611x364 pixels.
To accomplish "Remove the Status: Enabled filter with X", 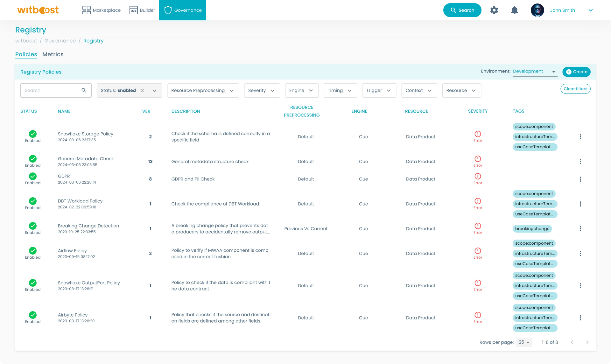I will pyautogui.click(x=142, y=90).
